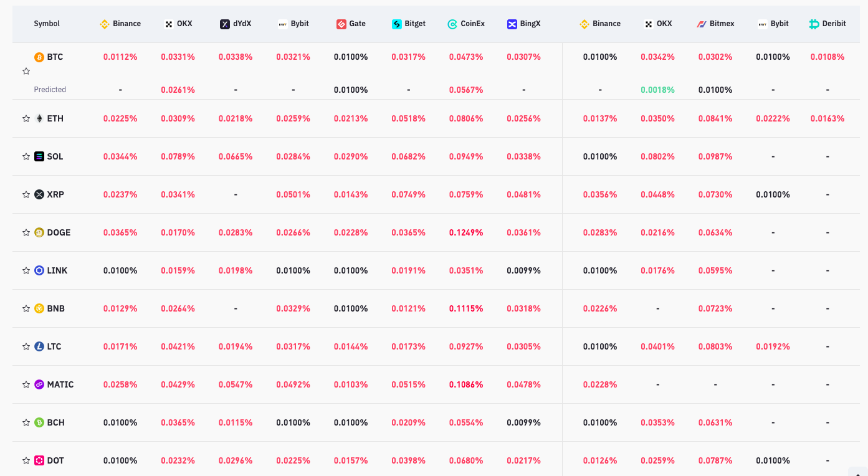Click OKX BTC predicted rate 0.0018%

pos(657,90)
